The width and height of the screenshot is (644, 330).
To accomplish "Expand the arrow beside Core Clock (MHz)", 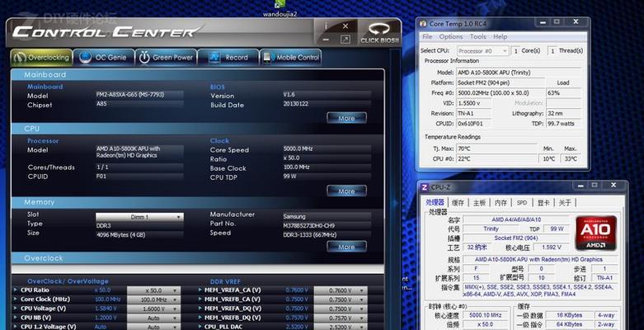I will 16,299.
